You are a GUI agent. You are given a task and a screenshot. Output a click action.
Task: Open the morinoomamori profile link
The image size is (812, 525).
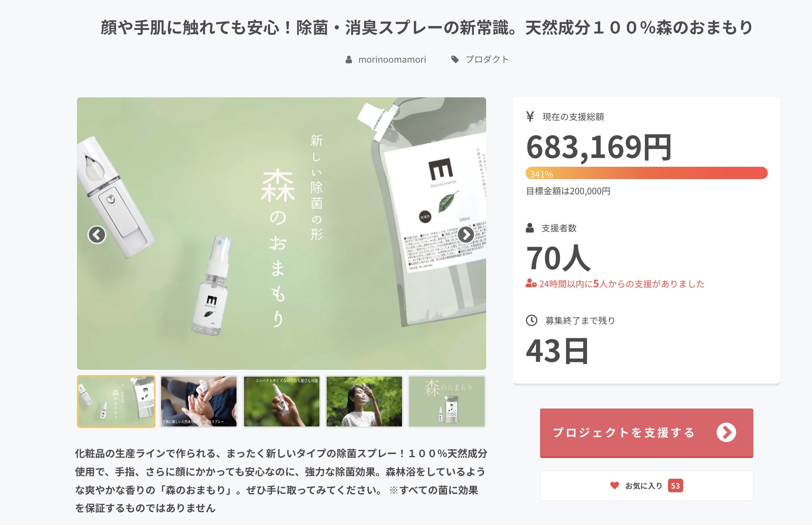(x=392, y=59)
